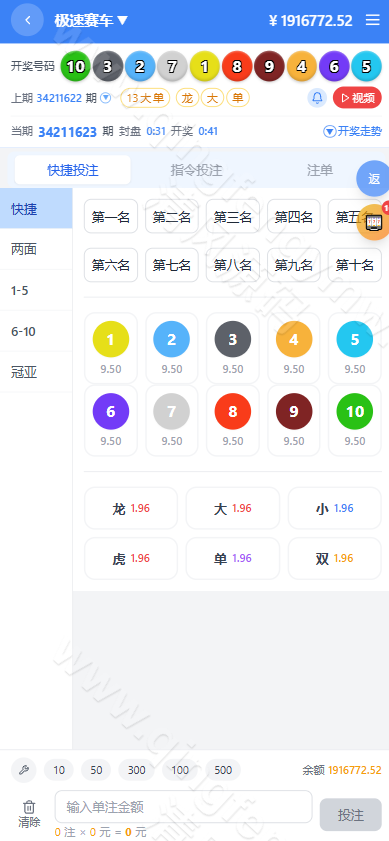Viewport: 389px width, 841px height.
Task: Toggle the 第九名 position
Action: point(293,265)
